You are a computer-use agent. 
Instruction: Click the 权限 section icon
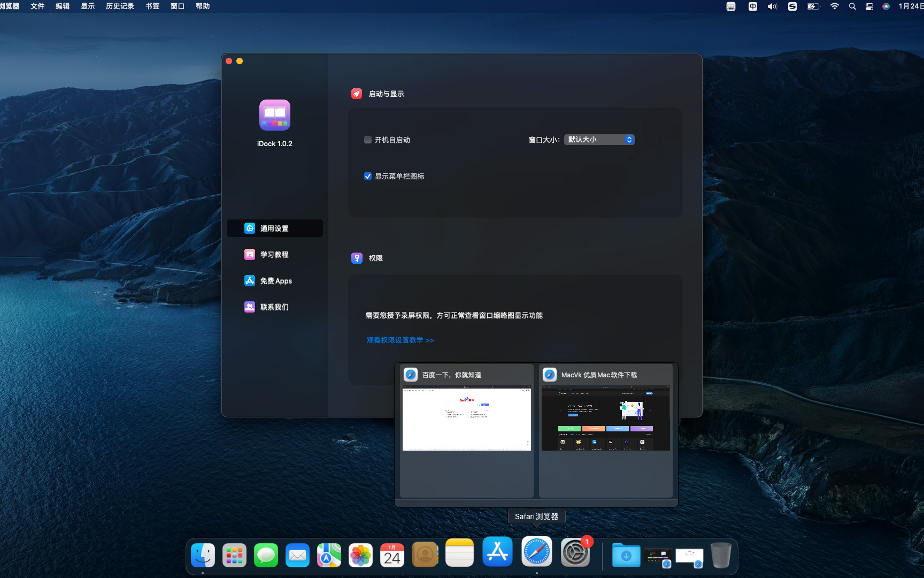pos(357,258)
